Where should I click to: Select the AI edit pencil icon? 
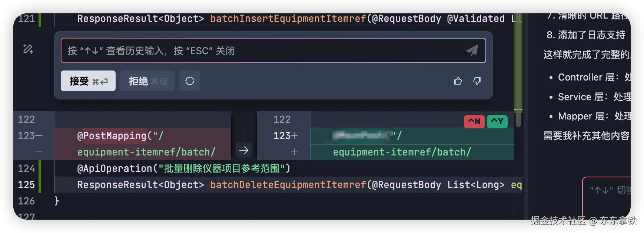point(28,49)
